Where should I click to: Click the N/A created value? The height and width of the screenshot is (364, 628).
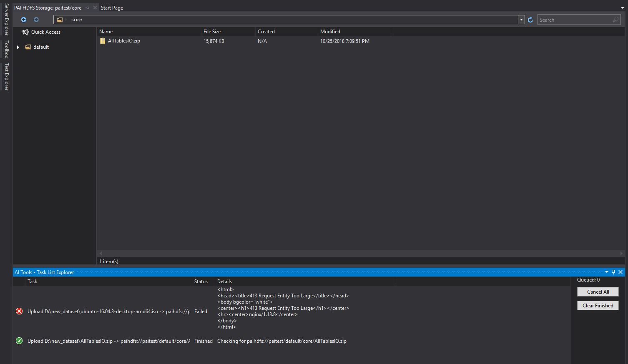262,41
